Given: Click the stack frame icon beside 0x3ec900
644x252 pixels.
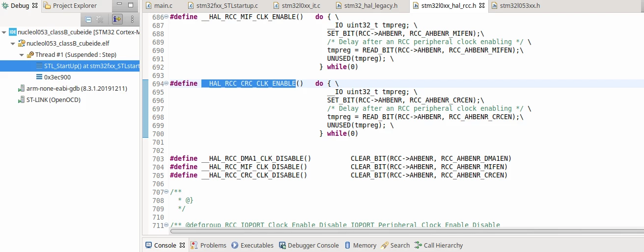Looking at the screenshot, I should click(x=39, y=77).
